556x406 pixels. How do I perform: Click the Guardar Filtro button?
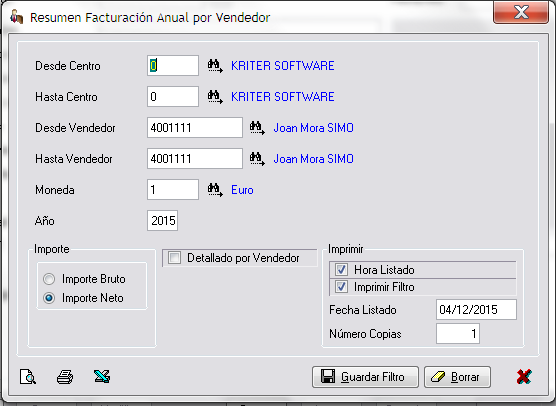coord(365,377)
